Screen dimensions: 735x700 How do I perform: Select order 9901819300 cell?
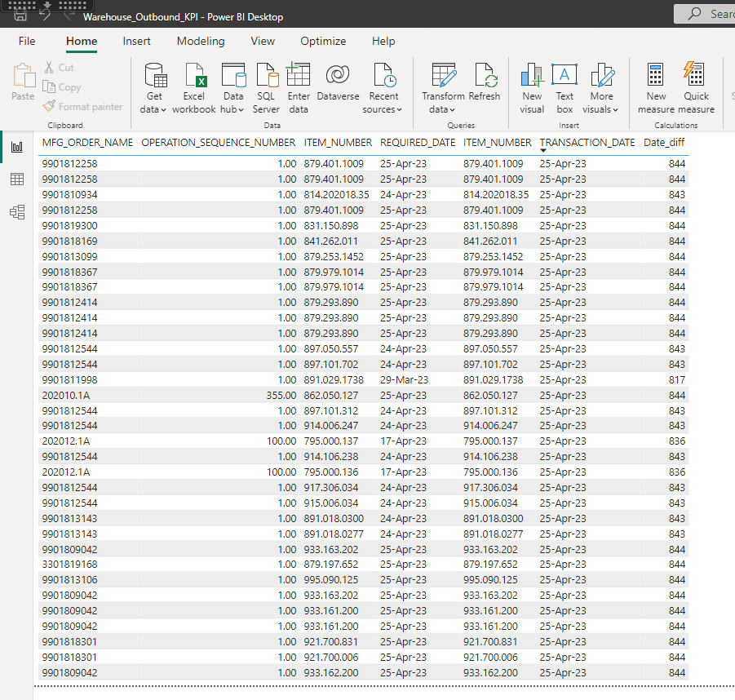coord(70,225)
